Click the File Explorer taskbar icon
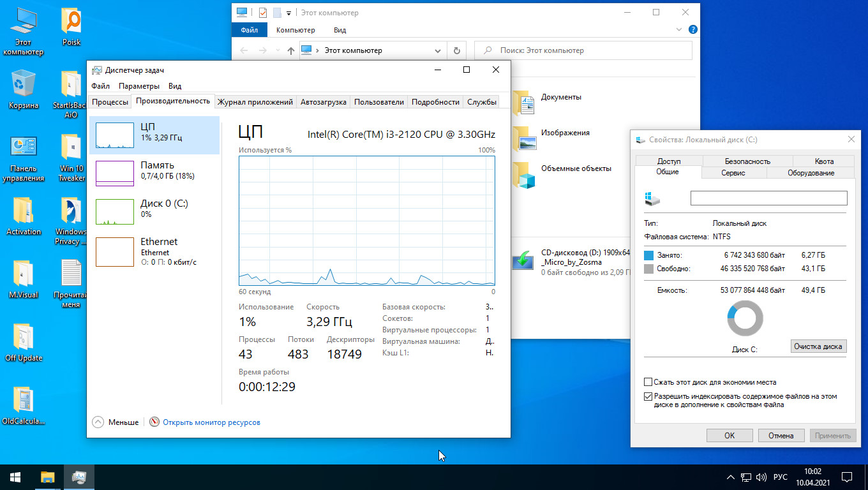 point(48,477)
